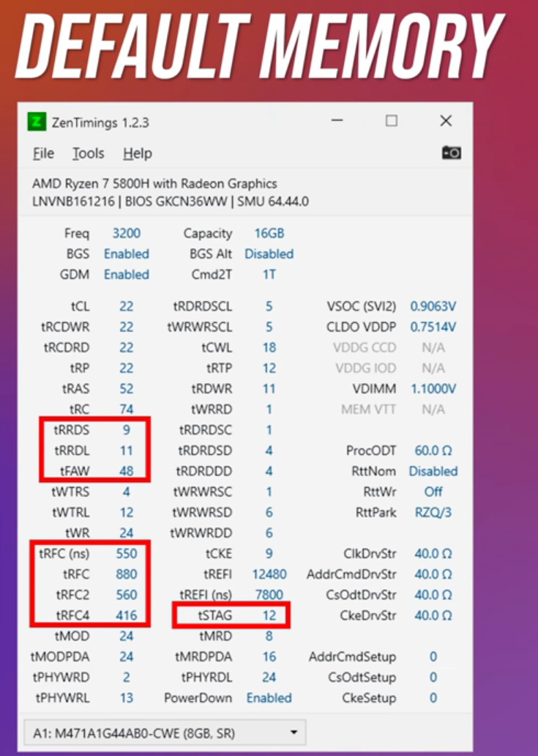This screenshot has height=756, width=538.
Task: Click the tRFC2 value 560
Action: pyautogui.click(x=126, y=595)
